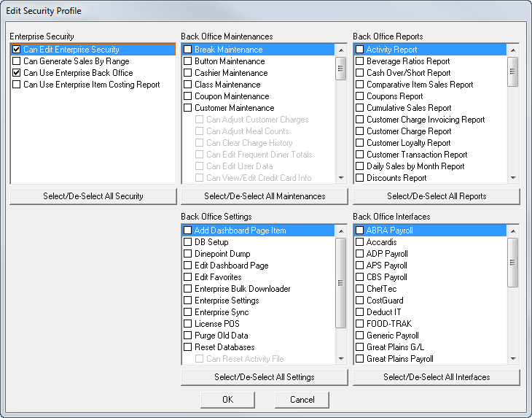This screenshot has width=532, height=418.
Task: Click the Back Office Settings scrollbar thumb
Action: (x=340, y=283)
